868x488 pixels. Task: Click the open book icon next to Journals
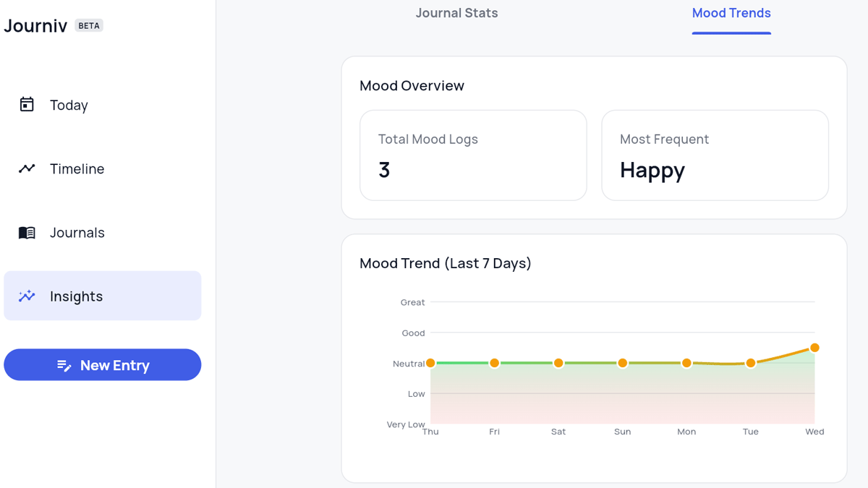point(26,232)
